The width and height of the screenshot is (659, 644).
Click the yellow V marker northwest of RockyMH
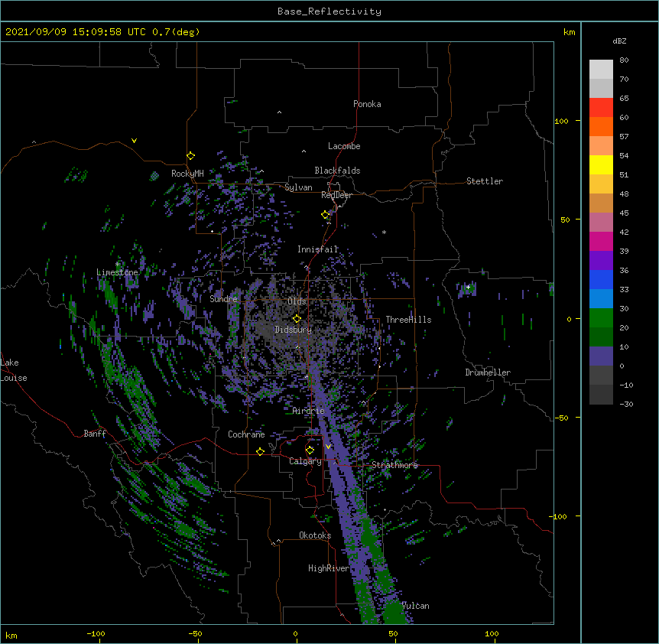(x=134, y=141)
